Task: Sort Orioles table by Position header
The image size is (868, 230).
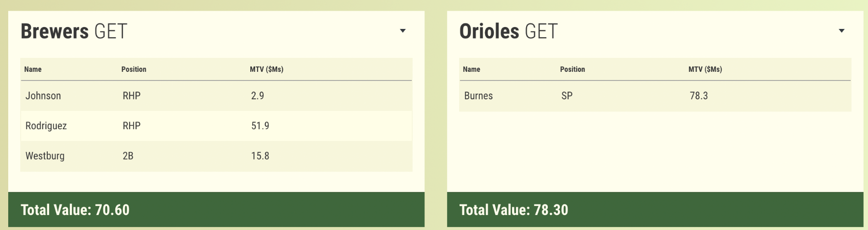Action: [572, 69]
